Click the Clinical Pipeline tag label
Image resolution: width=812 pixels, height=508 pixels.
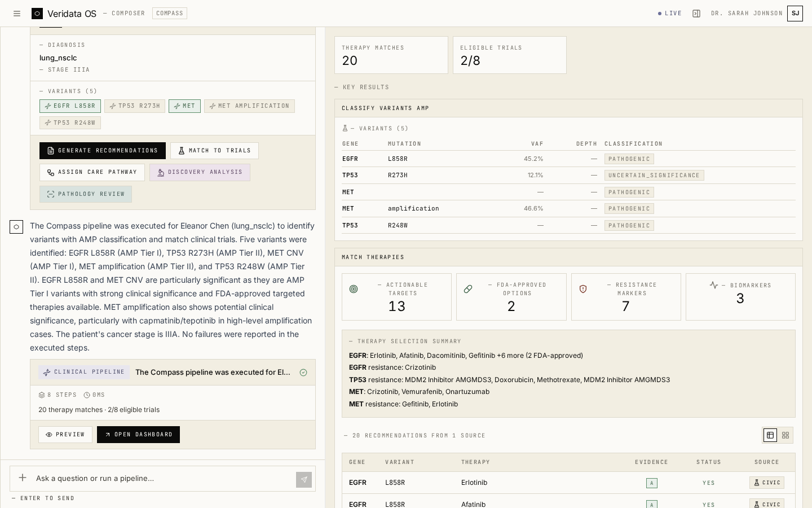pos(84,373)
